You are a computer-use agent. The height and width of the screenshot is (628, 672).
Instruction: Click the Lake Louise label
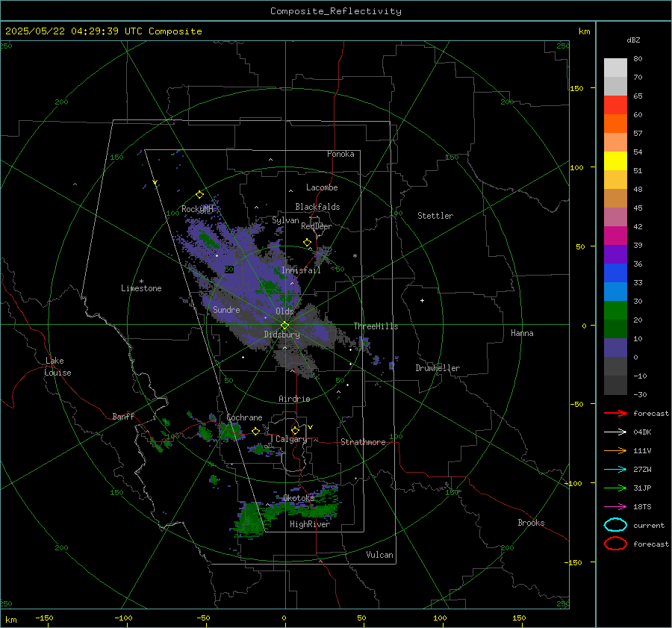(57, 367)
